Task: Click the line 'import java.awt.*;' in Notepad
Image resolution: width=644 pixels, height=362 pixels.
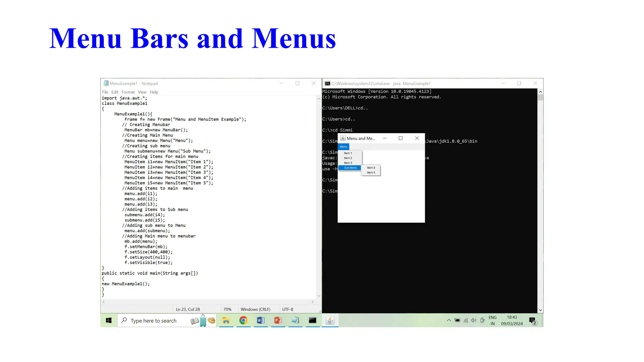Action: [124, 98]
